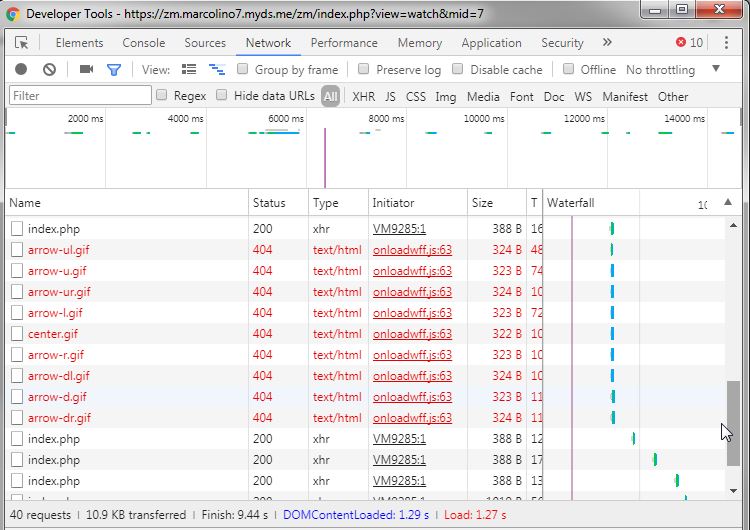The height and width of the screenshot is (530, 750).
Task: Open onloadwff.js:63 initiator for center.gif
Action: tap(412, 334)
